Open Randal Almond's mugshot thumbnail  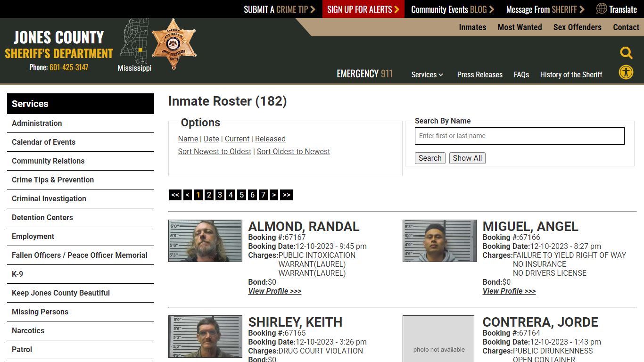pyautogui.click(x=205, y=241)
